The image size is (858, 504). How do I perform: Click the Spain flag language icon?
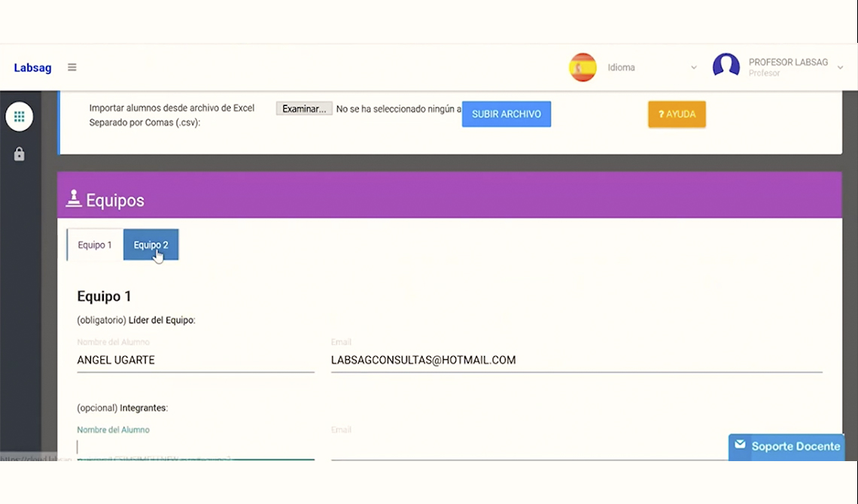(583, 67)
